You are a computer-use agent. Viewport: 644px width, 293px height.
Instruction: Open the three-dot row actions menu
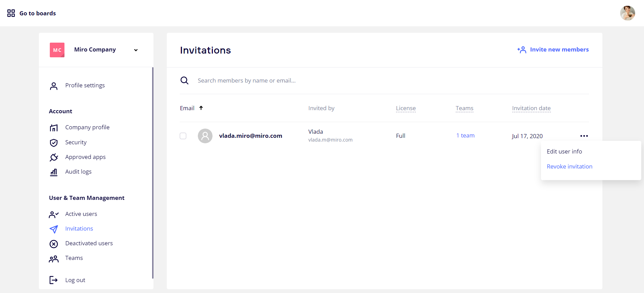pos(584,136)
